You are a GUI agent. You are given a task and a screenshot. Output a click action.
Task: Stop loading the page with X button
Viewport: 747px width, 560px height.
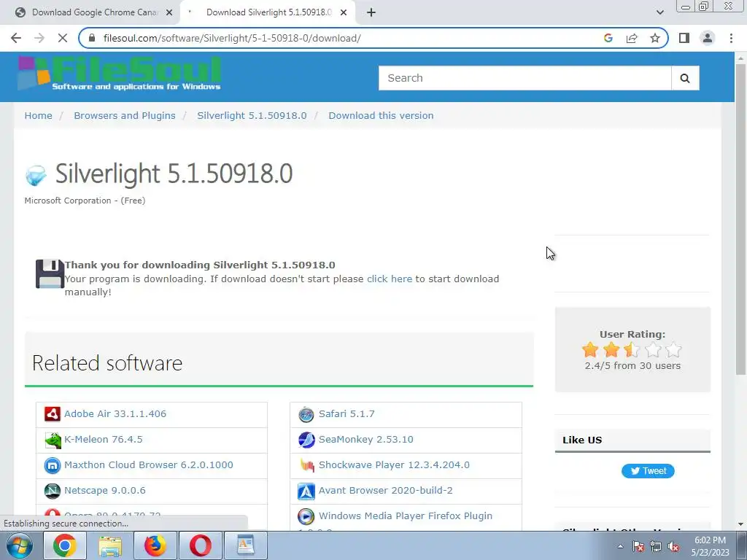tap(63, 38)
